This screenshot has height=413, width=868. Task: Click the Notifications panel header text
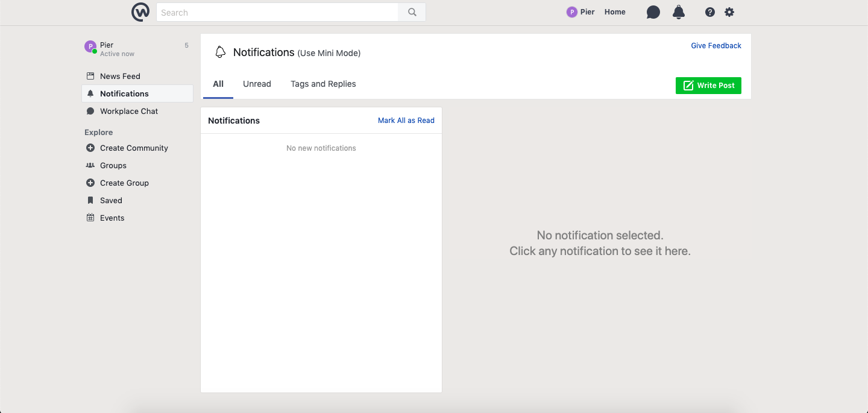(x=234, y=121)
